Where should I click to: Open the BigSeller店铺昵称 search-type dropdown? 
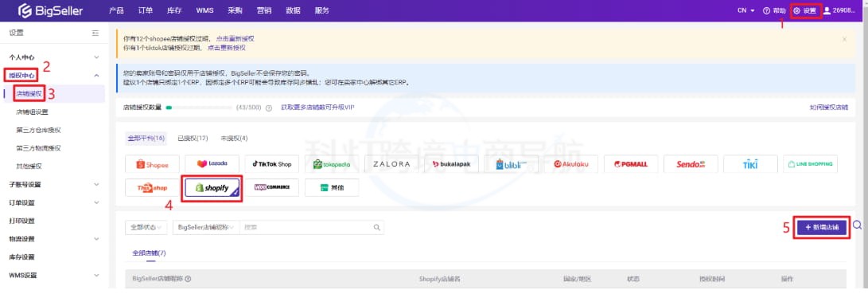pyautogui.click(x=206, y=227)
